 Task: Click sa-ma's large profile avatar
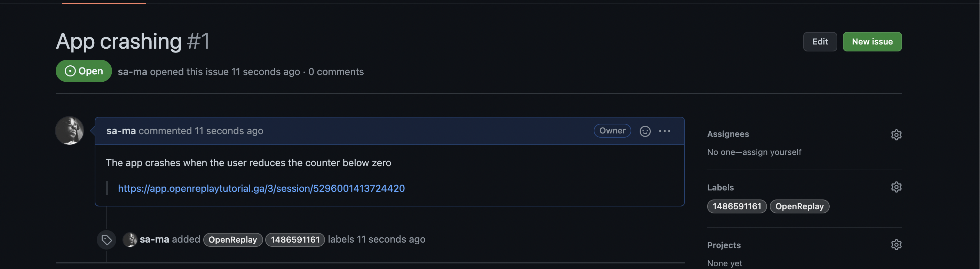point(70,130)
